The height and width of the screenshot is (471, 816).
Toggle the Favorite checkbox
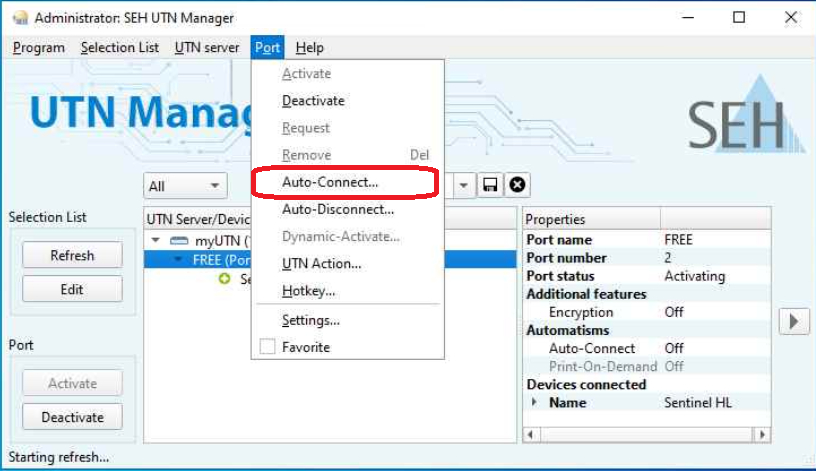click(267, 347)
